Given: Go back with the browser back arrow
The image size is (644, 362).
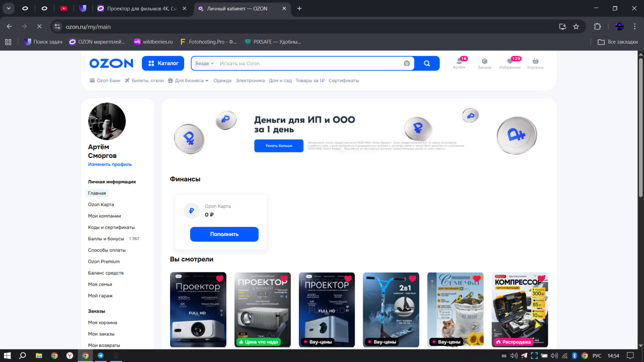Looking at the screenshot, I should click(x=9, y=26).
